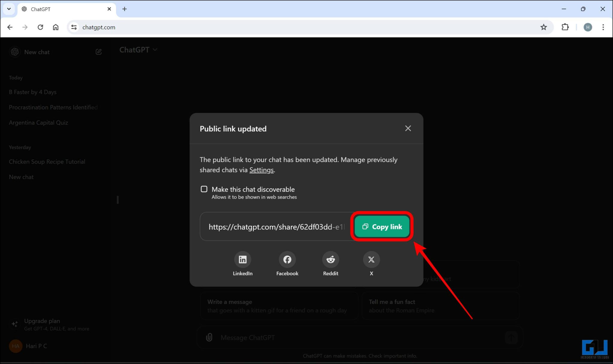Share the chat to Reddit
The image size is (613, 364).
pos(330,259)
